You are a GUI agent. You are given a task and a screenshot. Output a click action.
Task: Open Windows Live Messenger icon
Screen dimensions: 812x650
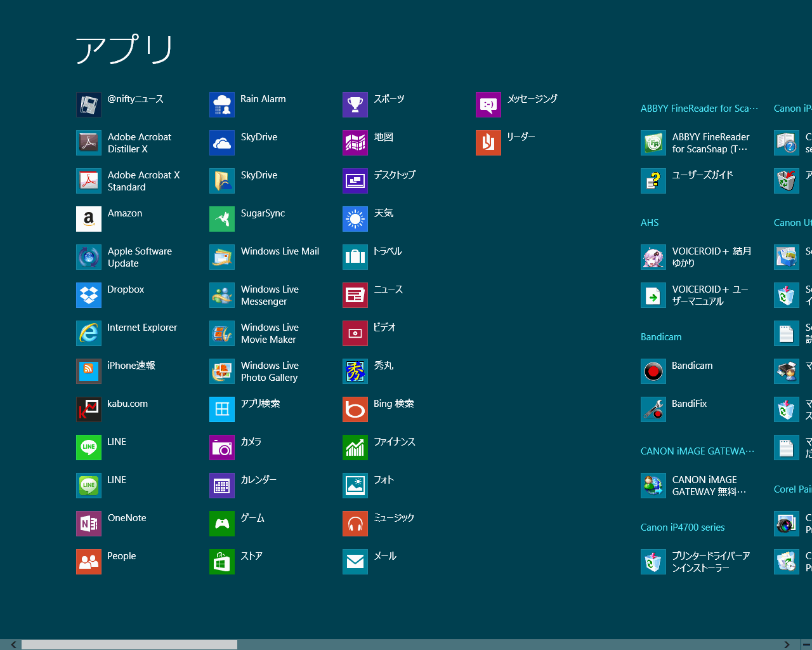222,295
